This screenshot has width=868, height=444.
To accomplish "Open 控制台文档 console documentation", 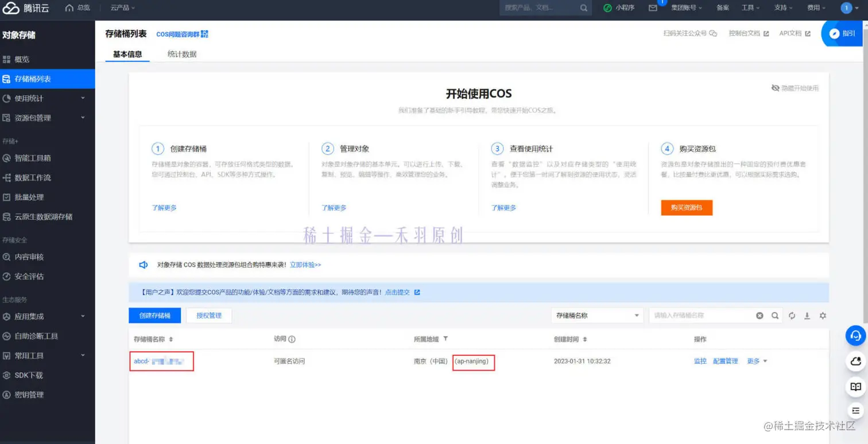I will click(749, 33).
